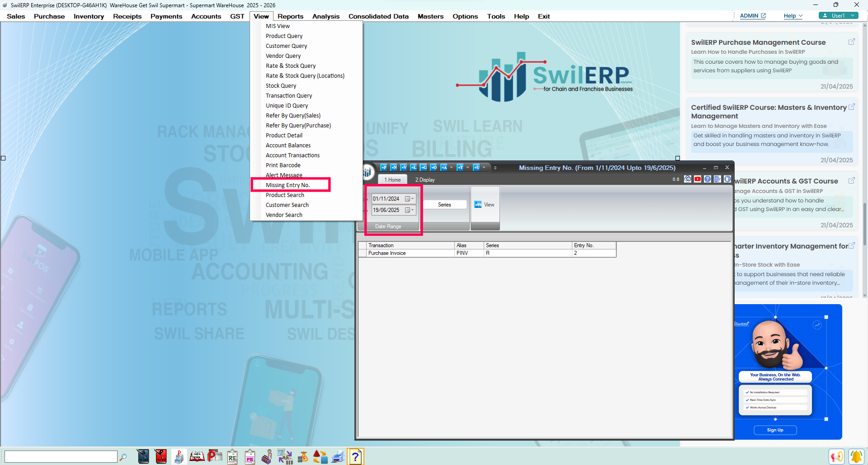Screen dimensions: 868x465
Task: Click the blue help circle icon in Missing Entry window
Action: point(708,179)
